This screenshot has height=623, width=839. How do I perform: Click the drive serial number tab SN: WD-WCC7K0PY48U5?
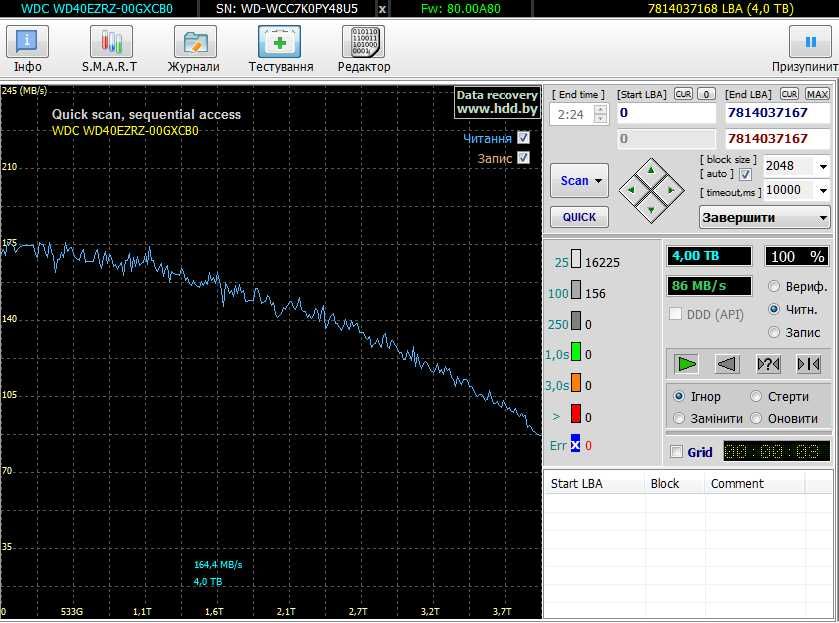287,9
